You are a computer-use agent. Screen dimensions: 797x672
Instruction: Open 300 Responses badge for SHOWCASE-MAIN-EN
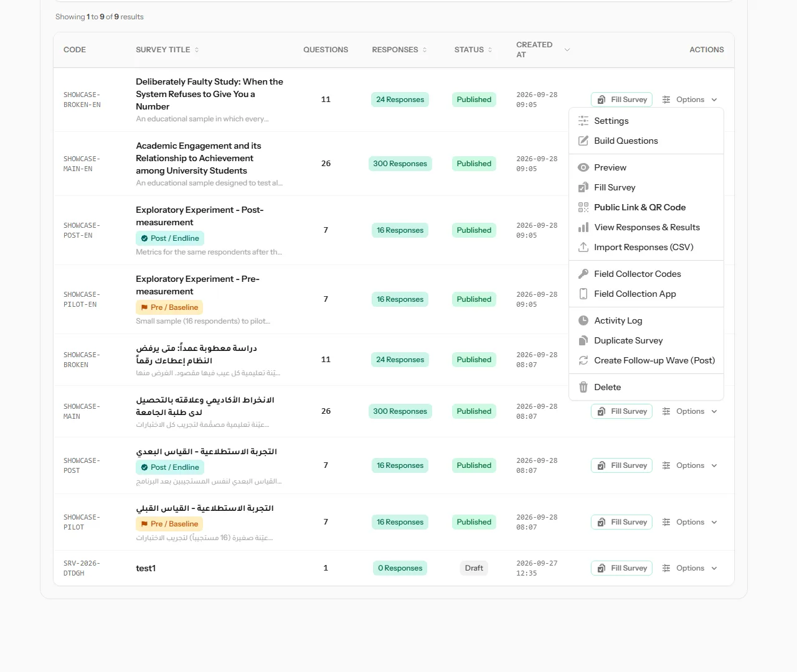400,164
